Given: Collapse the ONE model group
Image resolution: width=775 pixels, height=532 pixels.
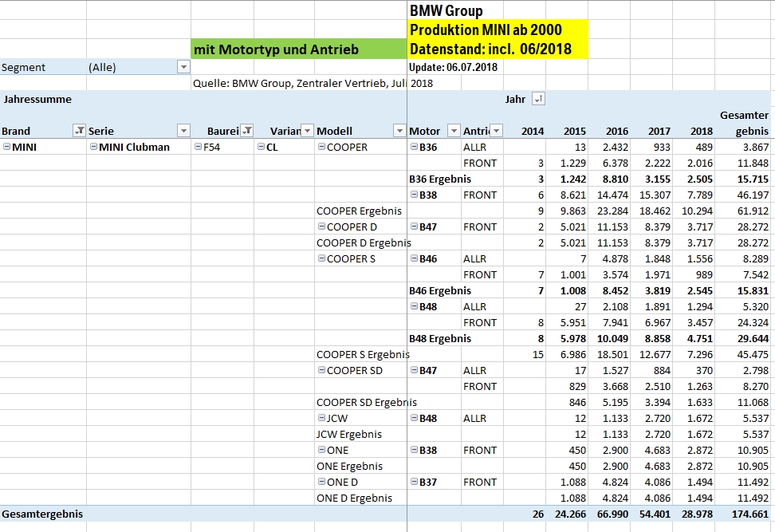Looking at the screenshot, I should click(322, 449).
